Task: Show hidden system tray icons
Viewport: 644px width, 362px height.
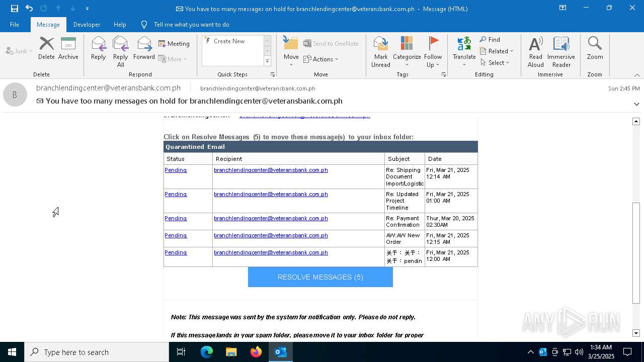Action: tap(530, 352)
